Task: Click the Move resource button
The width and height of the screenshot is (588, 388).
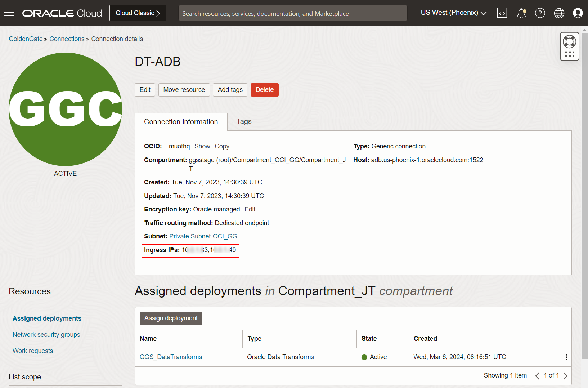Action: 184,90
